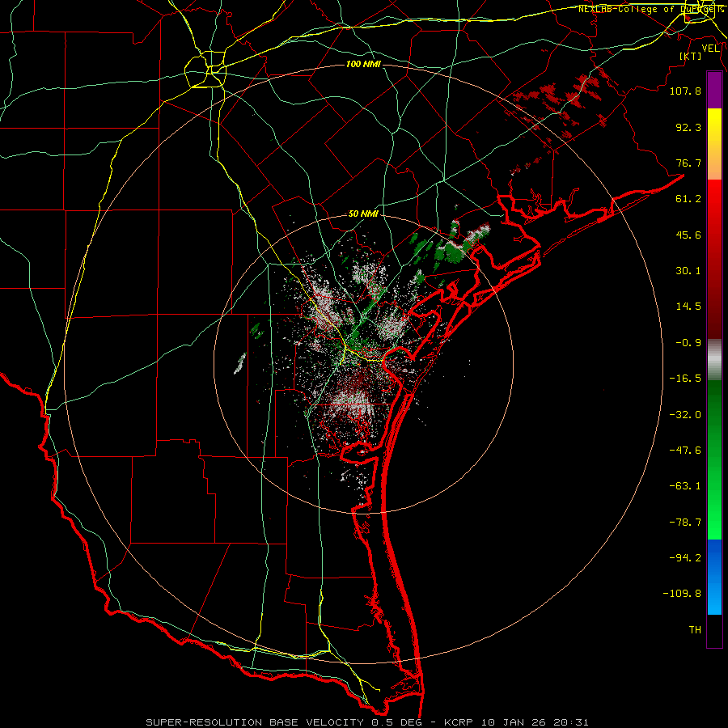
Task: Pick the blue segment of velocity color bar
Action: click(x=714, y=577)
